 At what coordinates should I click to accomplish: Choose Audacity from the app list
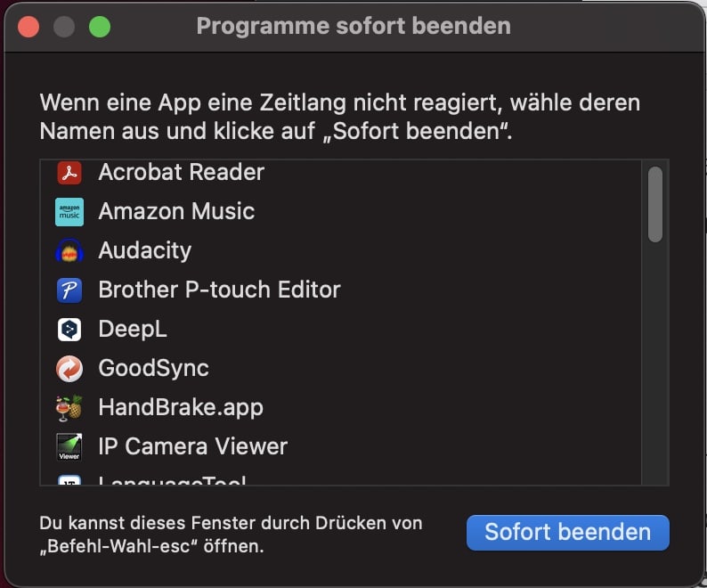[x=340, y=250]
